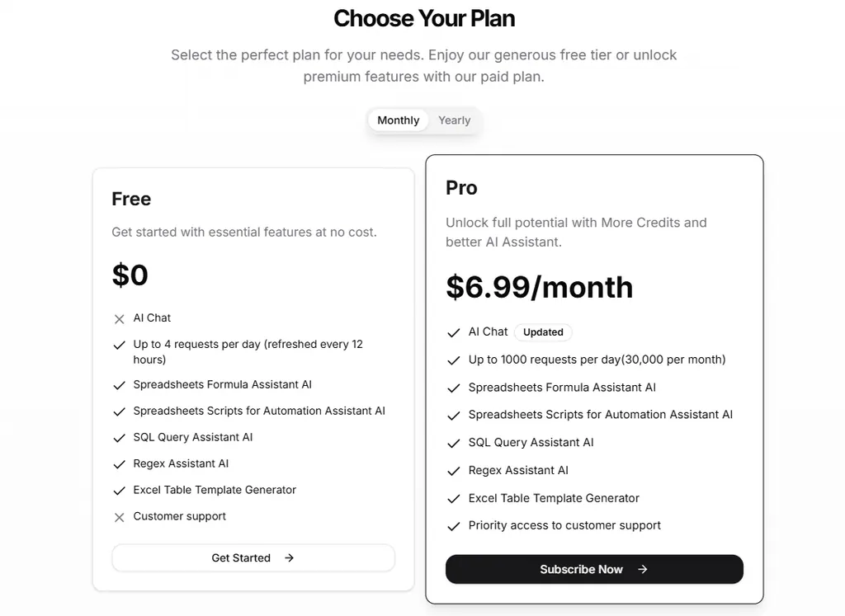Click arrow icon in Get Started button
Screen dimensions: 845x616
pyautogui.click(x=289, y=558)
